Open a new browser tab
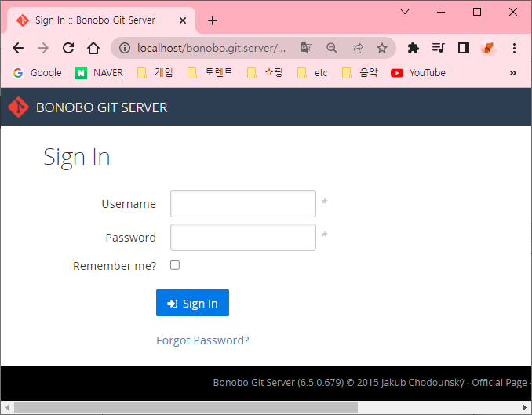Image resolution: width=532 pixels, height=415 pixels. point(213,20)
